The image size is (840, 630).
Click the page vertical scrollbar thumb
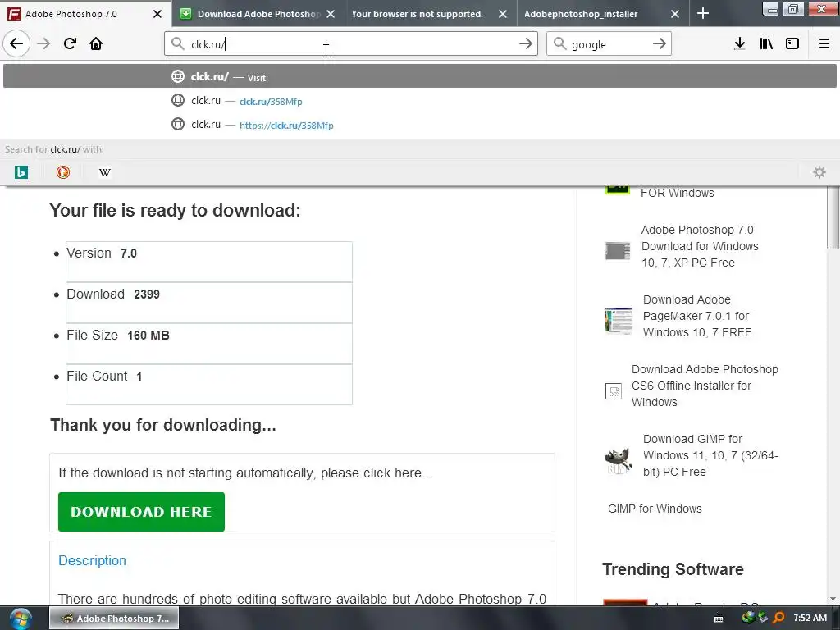tap(833, 217)
